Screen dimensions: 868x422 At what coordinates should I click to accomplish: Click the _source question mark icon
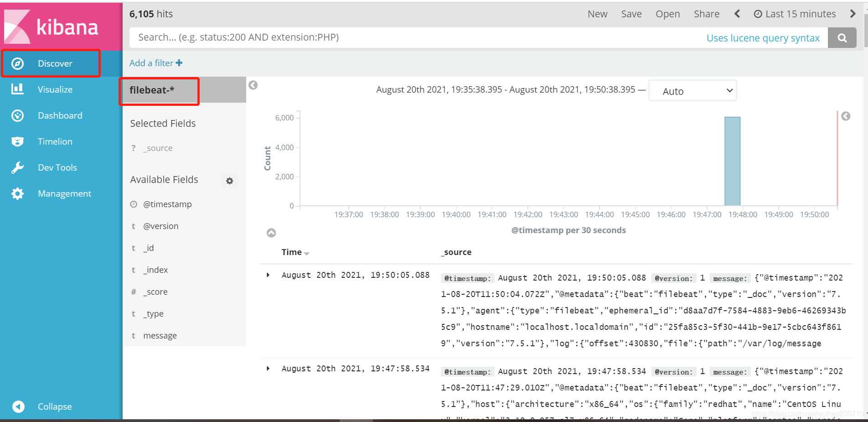134,148
